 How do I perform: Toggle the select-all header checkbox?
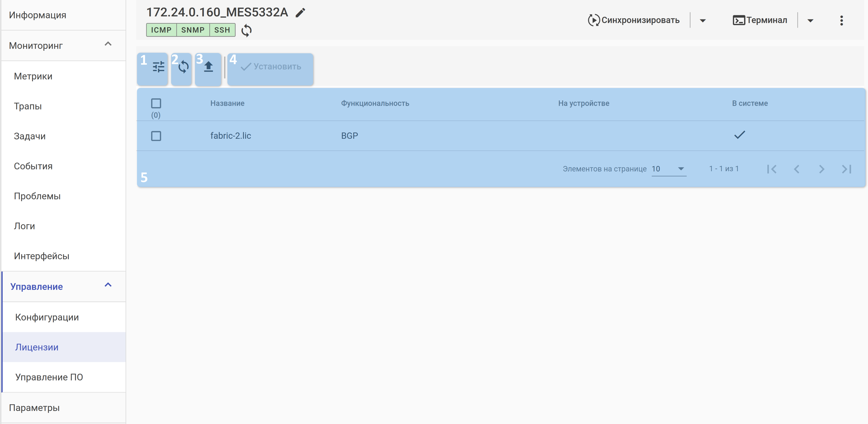[156, 103]
